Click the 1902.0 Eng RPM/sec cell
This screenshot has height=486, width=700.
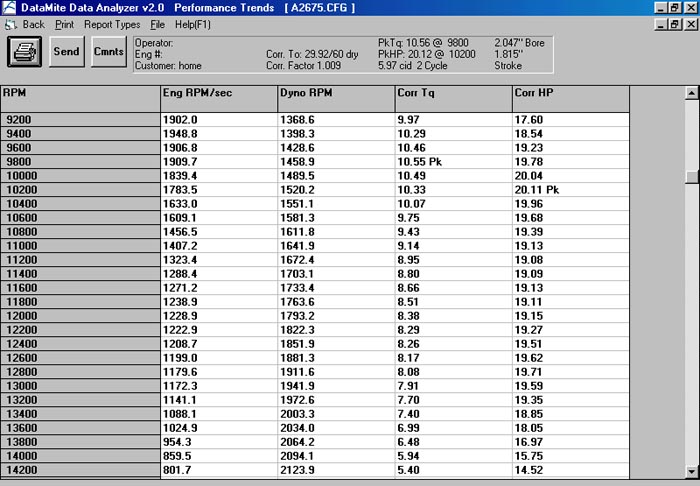[x=219, y=120]
